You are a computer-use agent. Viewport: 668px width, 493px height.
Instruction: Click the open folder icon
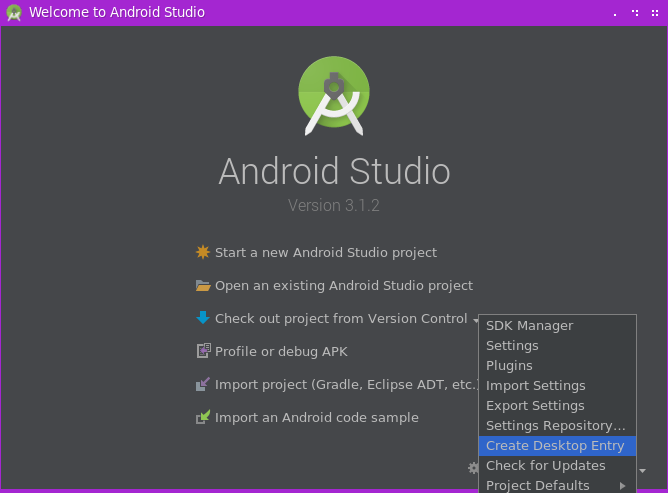(203, 285)
